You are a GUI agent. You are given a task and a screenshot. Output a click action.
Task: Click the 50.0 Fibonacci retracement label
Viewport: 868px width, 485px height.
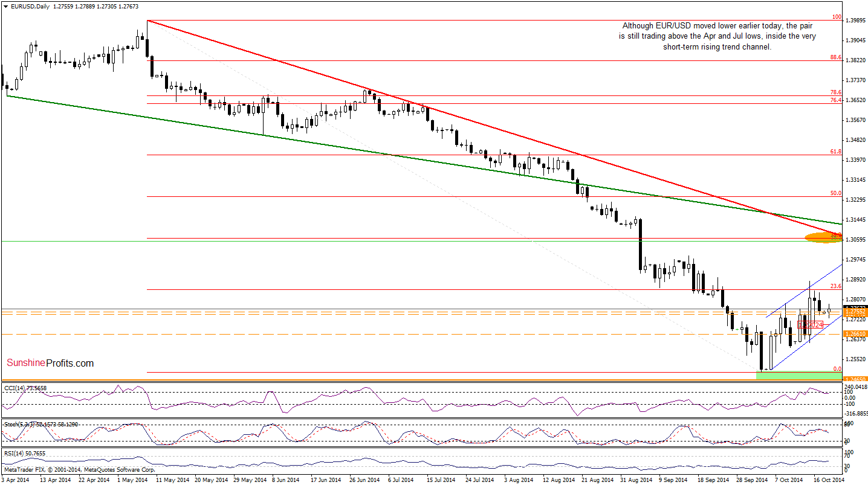(x=835, y=194)
